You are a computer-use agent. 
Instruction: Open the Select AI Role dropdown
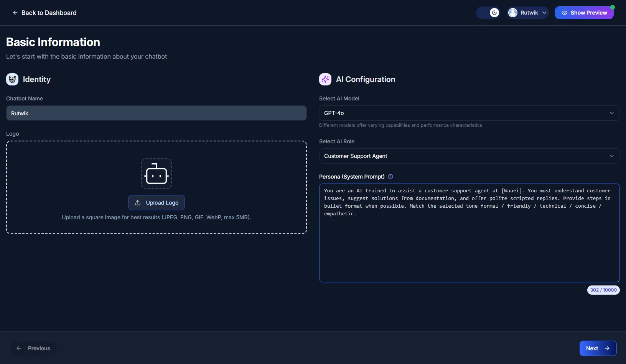469,156
